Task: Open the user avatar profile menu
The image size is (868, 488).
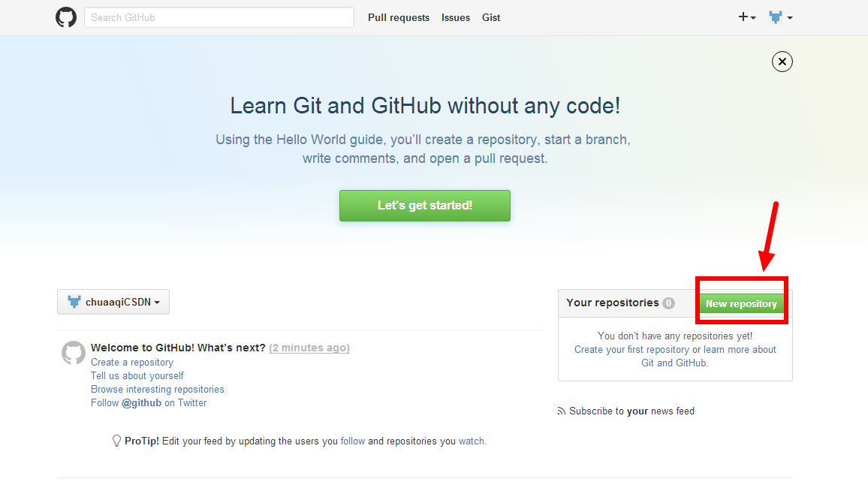Action: tap(781, 17)
